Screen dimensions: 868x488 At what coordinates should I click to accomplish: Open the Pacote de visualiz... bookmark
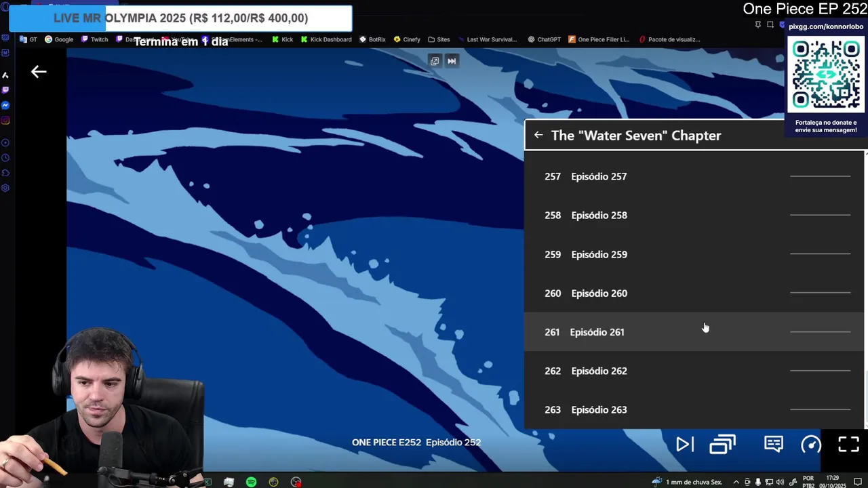pos(669,39)
